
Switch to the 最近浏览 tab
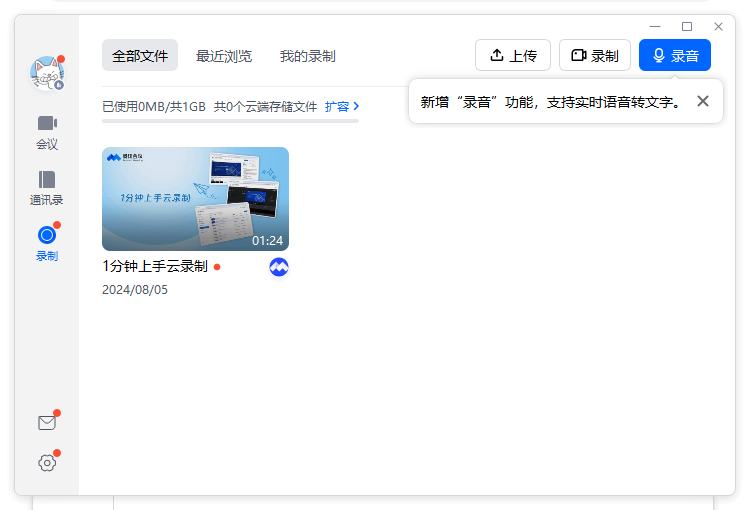tap(224, 56)
